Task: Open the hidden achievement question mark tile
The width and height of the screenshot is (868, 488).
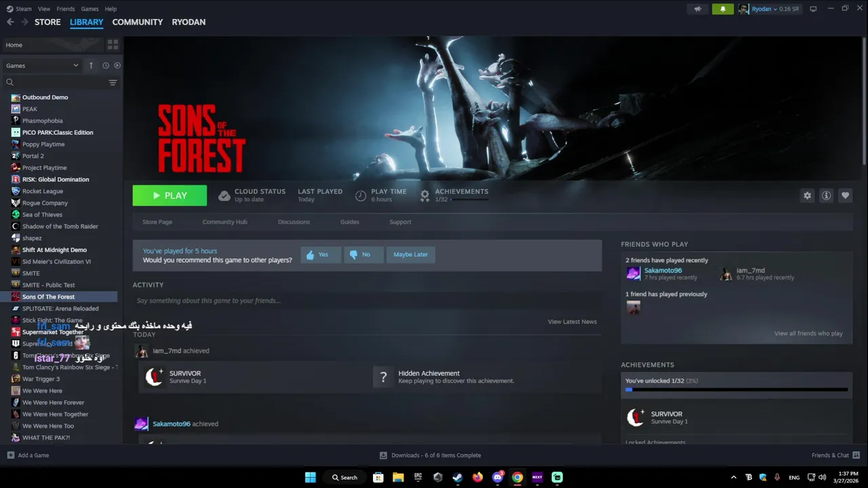Action: pyautogui.click(x=383, y=377)
